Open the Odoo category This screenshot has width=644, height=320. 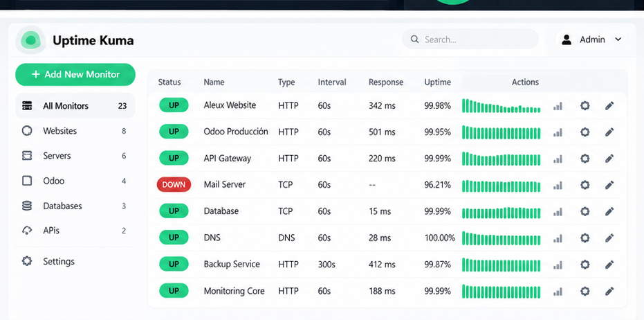(75, 181)
